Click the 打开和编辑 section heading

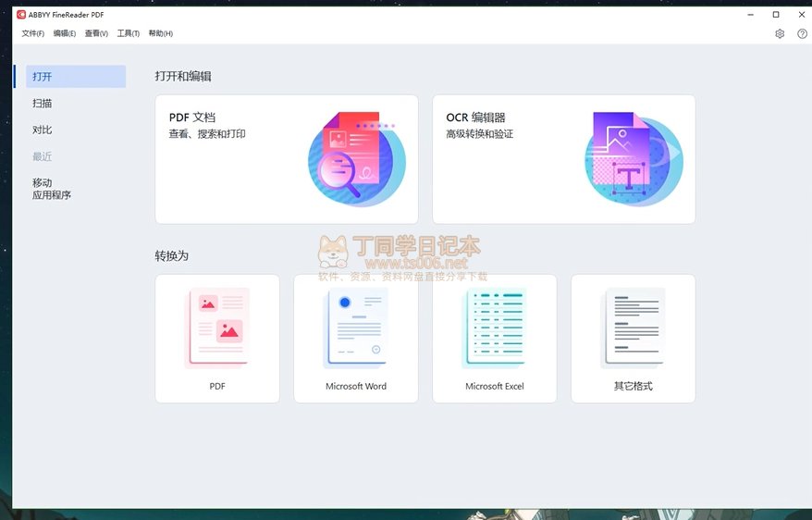click(x=183, y=77)
